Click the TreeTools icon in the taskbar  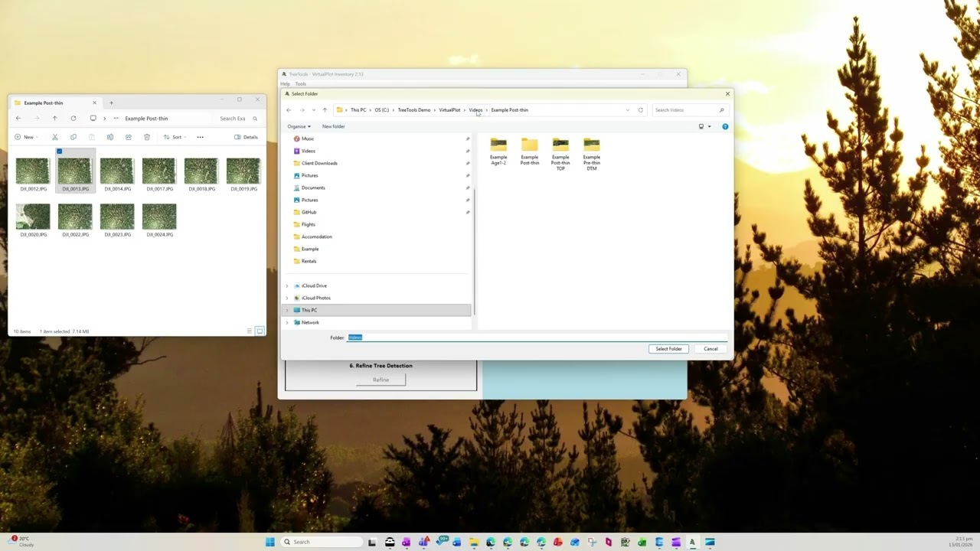point(692,542)
